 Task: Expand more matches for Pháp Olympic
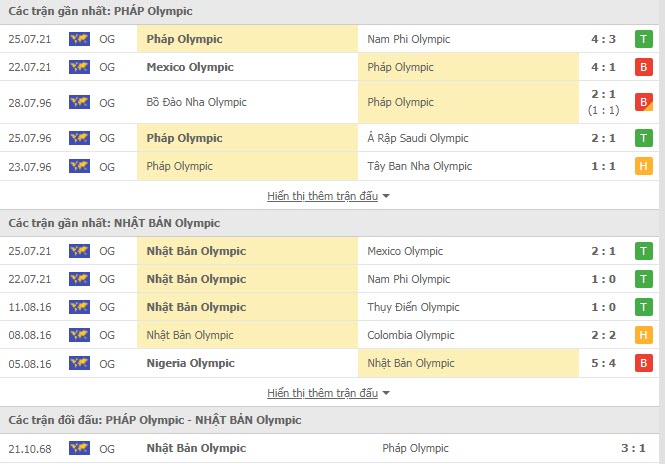[x=328, y=196]
